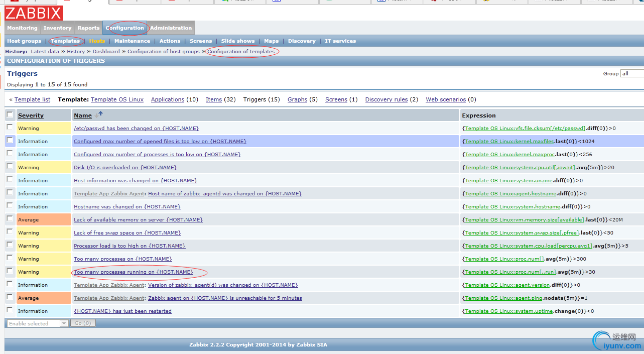644x354 pixels.
Task: Click the ZABBIX logo
Action: [x=34, y=13]
